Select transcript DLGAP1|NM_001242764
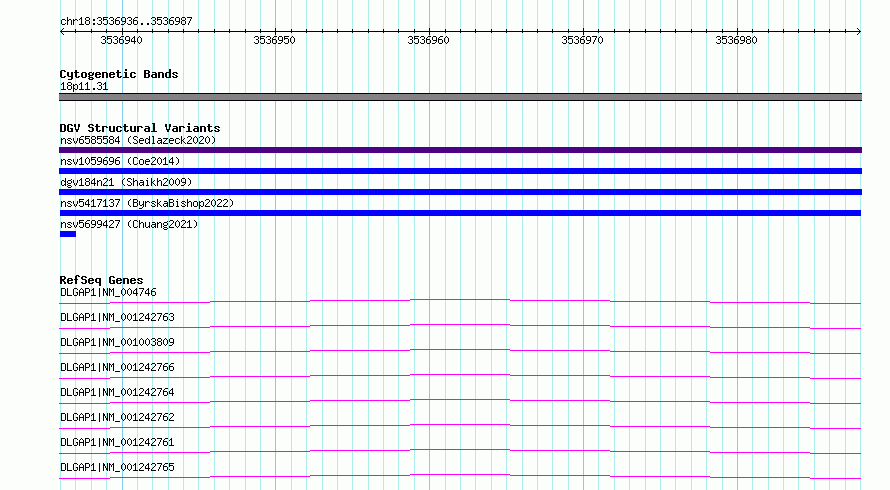This screenshot has width=890, height=490. tap(117, 392)
